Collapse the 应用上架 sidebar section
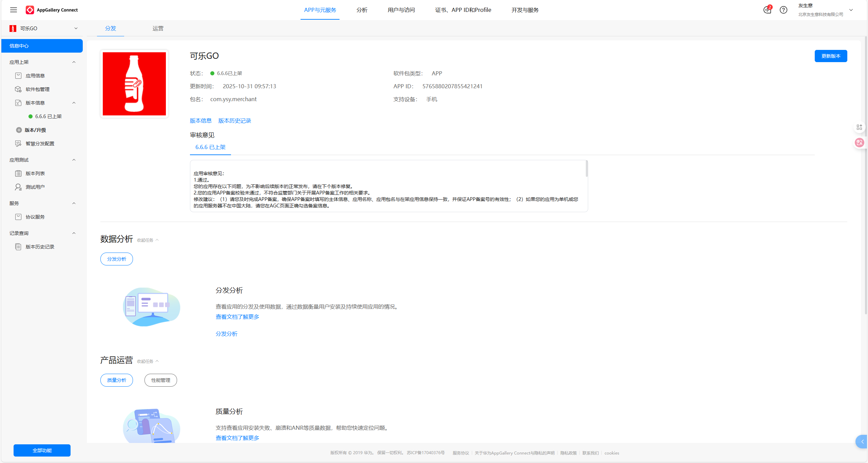This screenshot has height=463, width=868. pyautogui.click(x=74, y=62)
